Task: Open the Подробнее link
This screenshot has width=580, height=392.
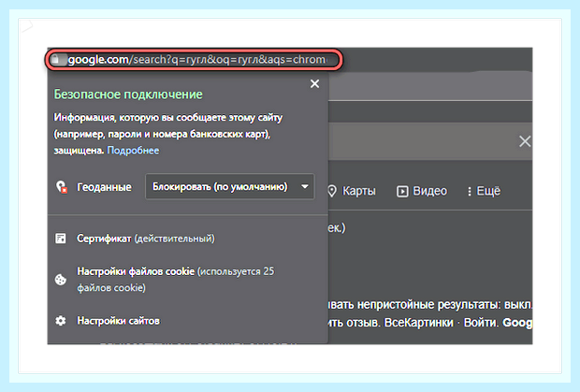Action: coord(133,150)
